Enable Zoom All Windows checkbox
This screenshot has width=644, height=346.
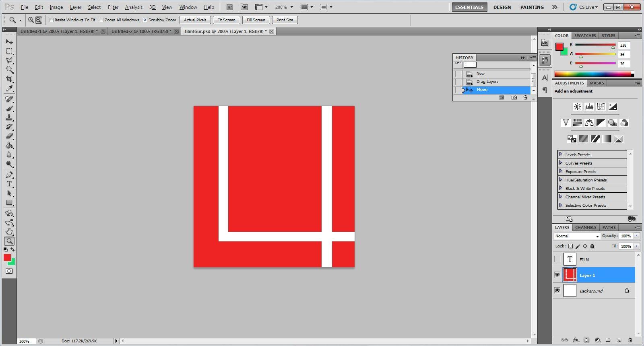point(101,20)
